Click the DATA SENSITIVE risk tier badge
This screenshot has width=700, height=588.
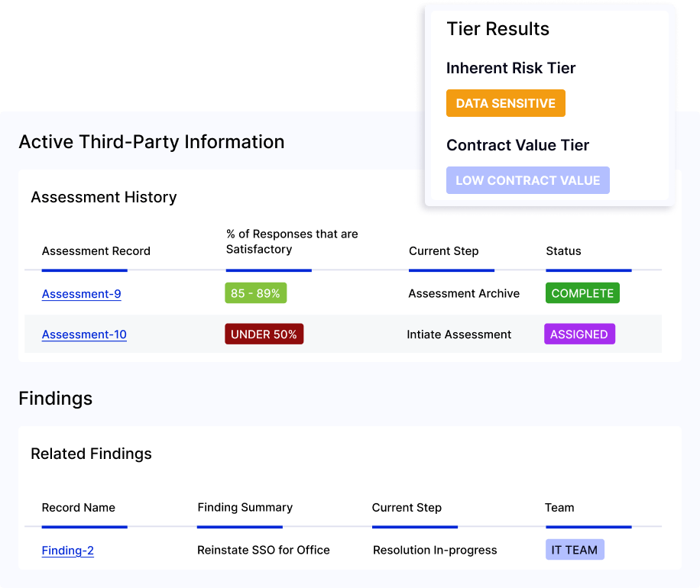tap(505, 103)
